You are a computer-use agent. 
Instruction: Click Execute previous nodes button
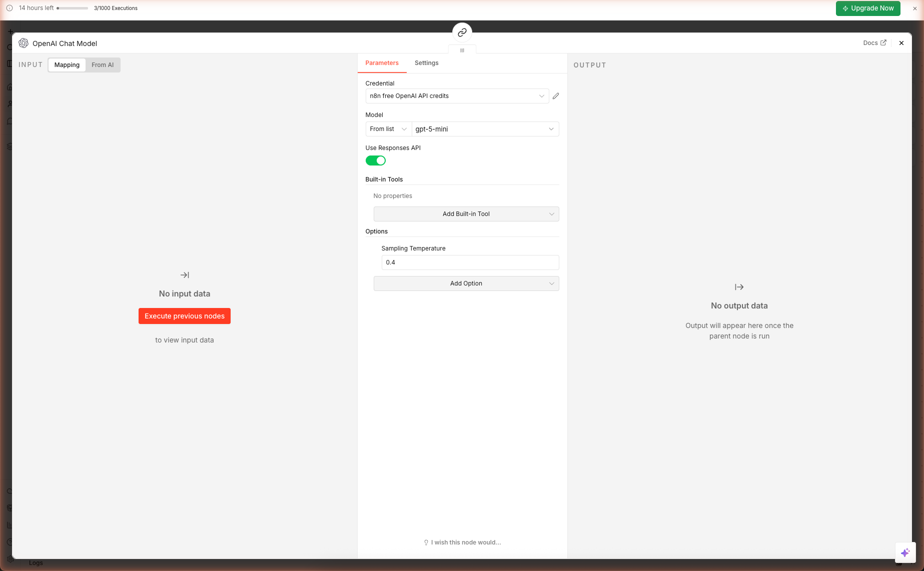tap(185, 316)
